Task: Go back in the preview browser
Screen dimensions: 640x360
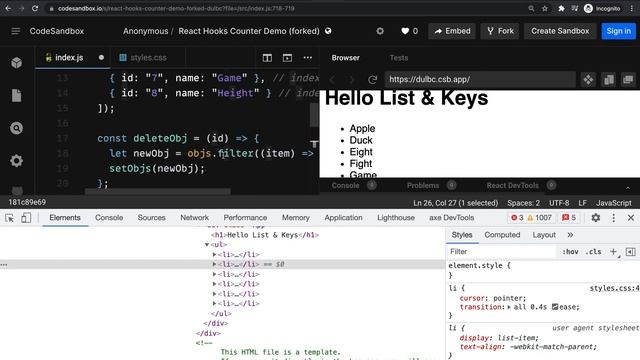Action: click(x=332, y=79)
